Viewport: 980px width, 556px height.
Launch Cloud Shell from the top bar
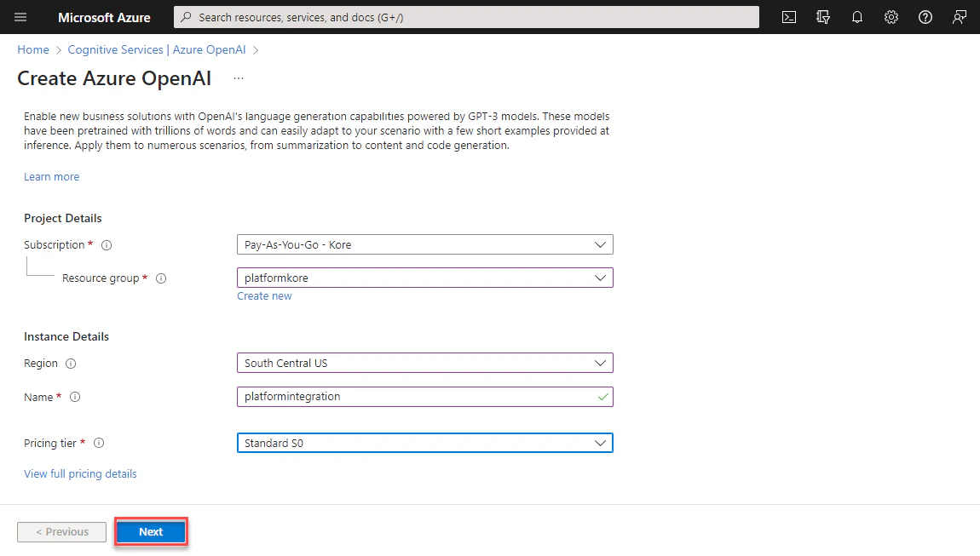(789, 17)
